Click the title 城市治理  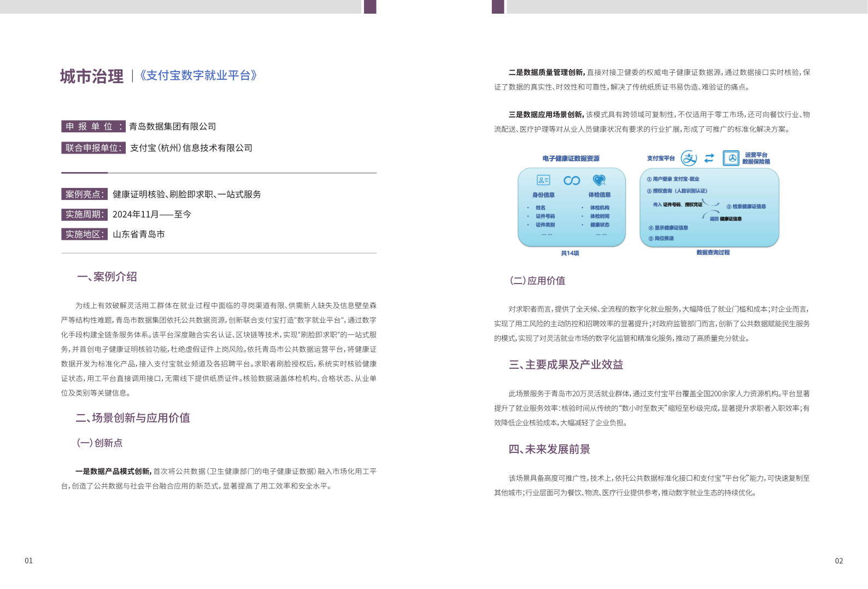92,76
